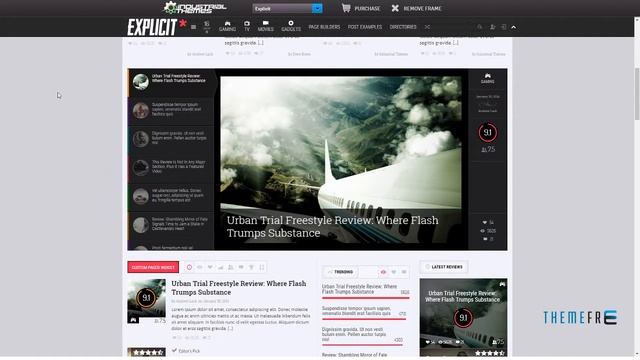640x360 pixels.
Task: Click the CUSTOM PAGES WIDGET red button
Action: coord(153,267)
